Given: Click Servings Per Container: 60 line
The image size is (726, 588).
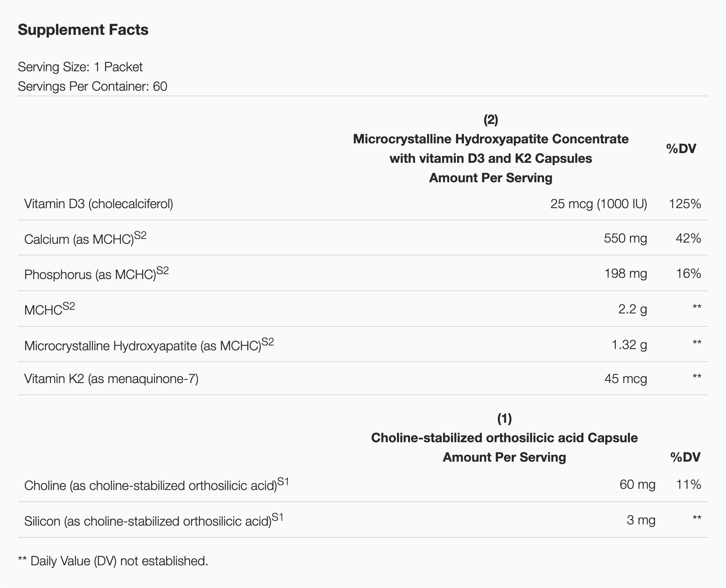Looking at the screenshot, I should point(92,86).
